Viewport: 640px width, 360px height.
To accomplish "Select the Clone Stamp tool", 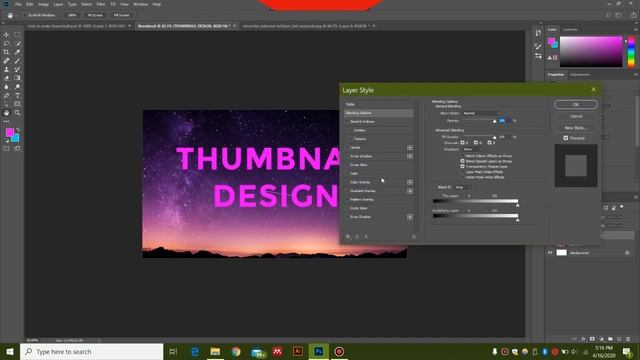I will 6,69.
